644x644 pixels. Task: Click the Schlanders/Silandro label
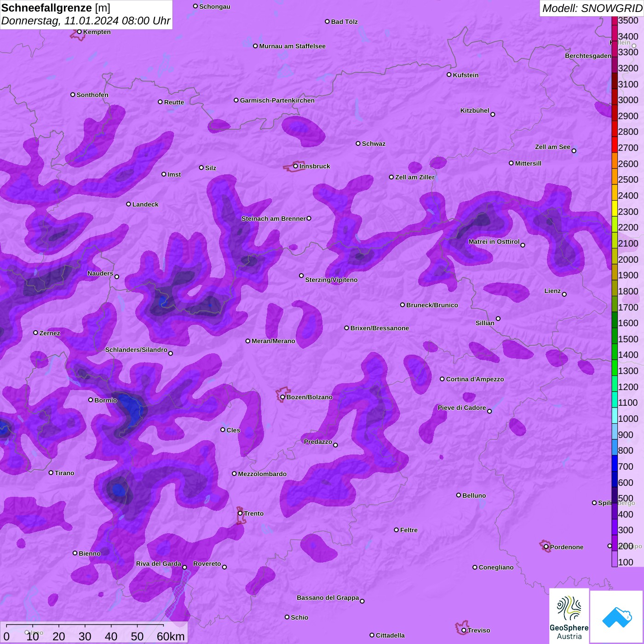pyautogui.click(x=136, y=350)
